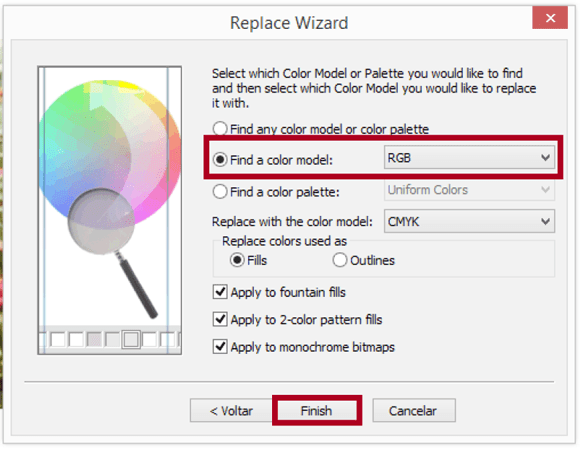Close the Replace Wizard dialog
The image size is (580, 450).
(550, 17)
